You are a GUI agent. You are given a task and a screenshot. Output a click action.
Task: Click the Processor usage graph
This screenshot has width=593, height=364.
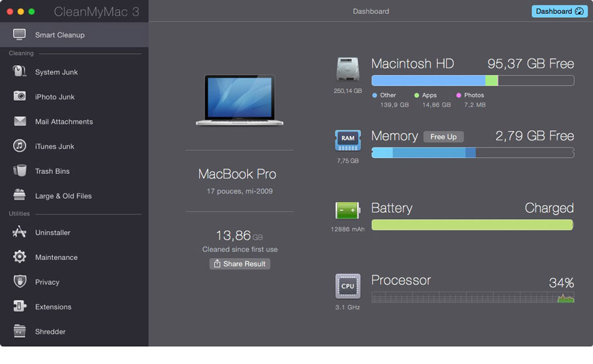(x=472, y=297)
